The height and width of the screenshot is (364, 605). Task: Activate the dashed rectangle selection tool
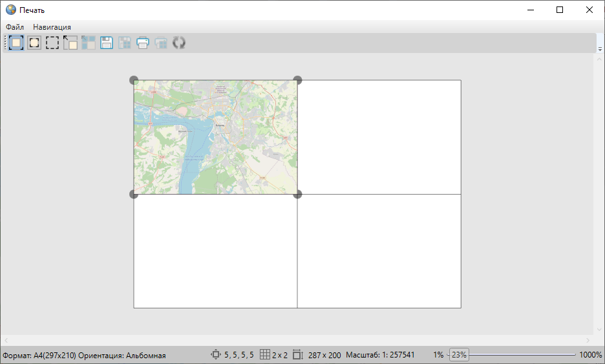pos(52,43)
